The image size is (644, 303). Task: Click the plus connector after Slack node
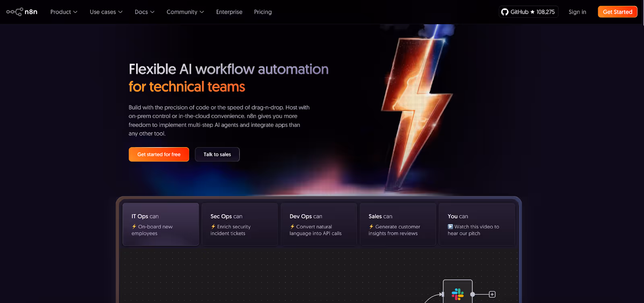click(492, 295)
